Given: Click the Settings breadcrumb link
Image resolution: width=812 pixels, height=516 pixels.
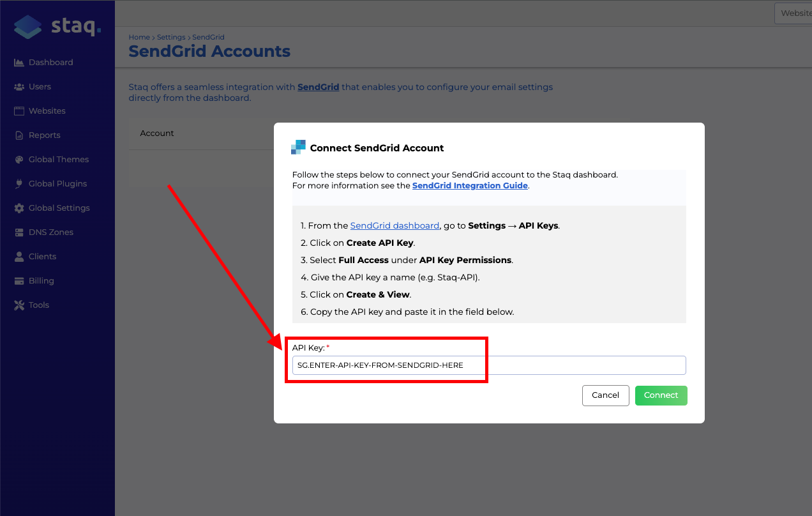Looking at the screenshot, I should pos(171,38).
